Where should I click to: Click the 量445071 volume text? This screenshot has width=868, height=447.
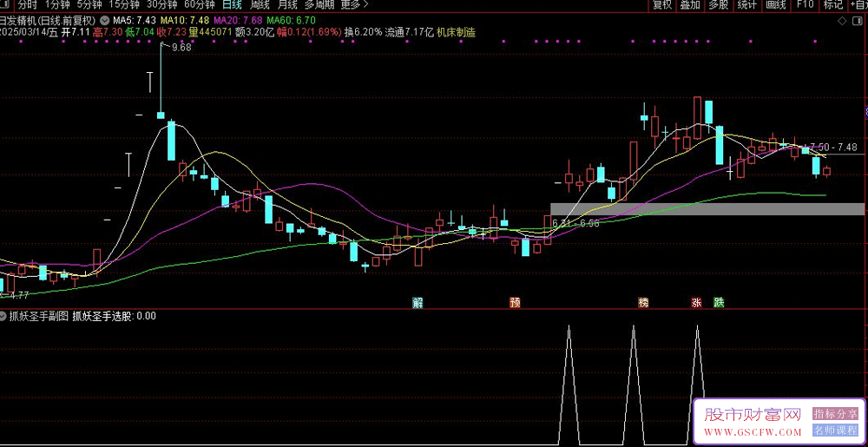click(x=210, y=32)
